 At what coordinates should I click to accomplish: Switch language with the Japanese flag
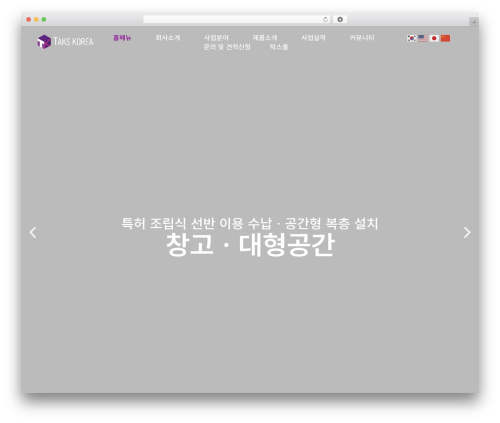point(434,38)
